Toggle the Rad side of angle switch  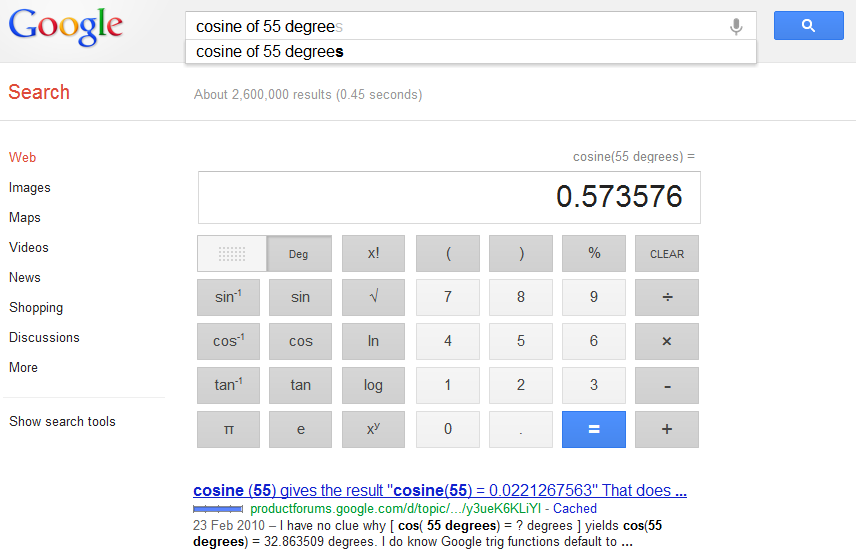(232, 254)
